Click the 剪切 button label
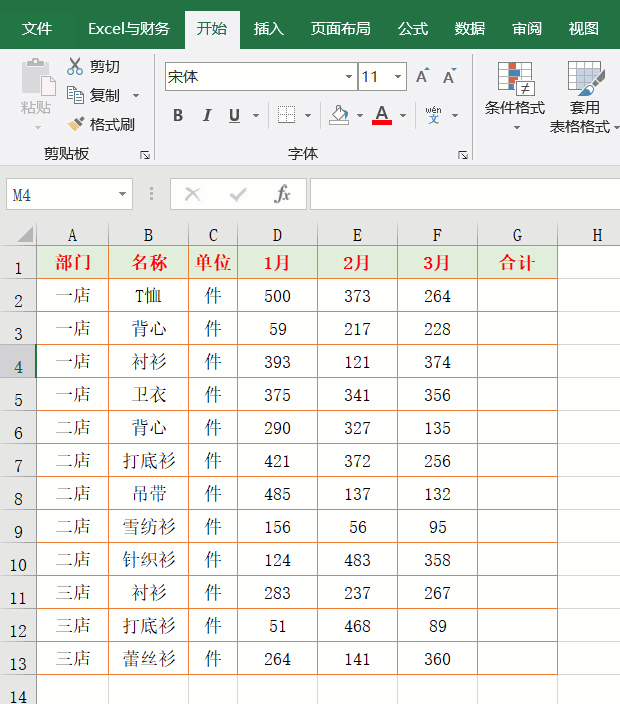The image size is (620, 704). tap(105, 67)
